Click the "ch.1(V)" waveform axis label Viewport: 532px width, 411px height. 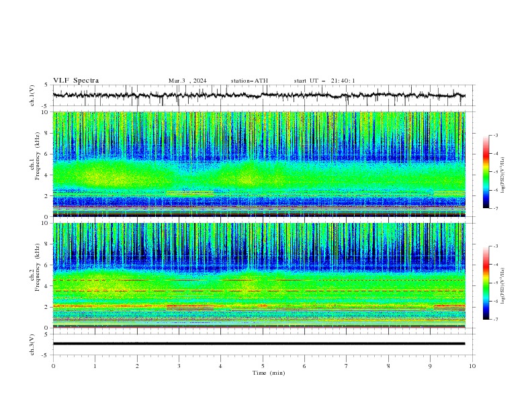[32, 95]
